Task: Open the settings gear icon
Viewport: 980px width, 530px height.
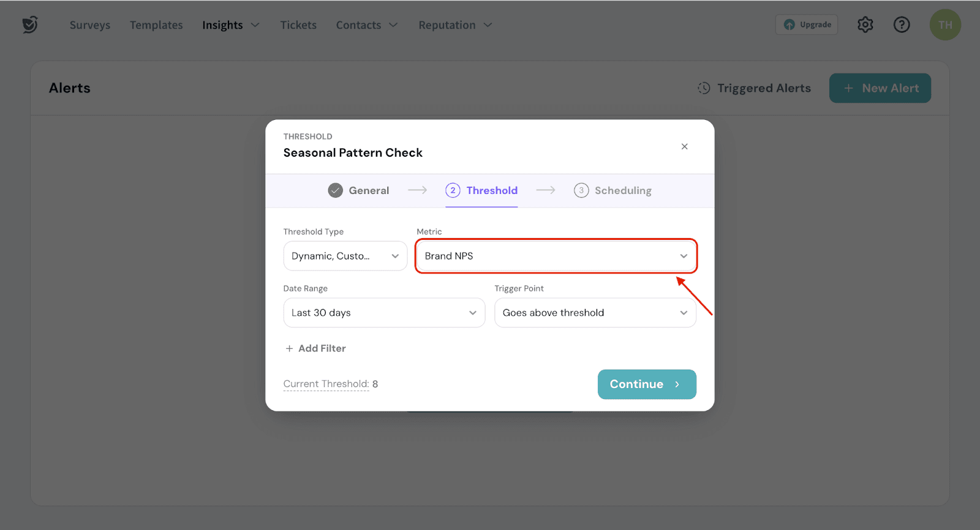Action: point(865,24)
